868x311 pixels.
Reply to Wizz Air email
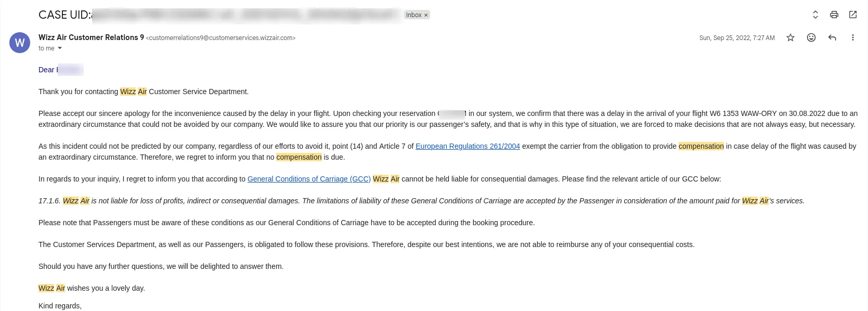click(x=832, y=37)
